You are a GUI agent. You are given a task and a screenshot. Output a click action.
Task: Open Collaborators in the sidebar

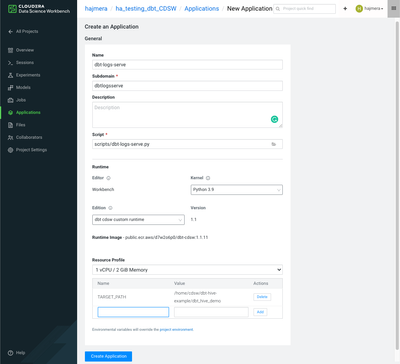point(29,137)
